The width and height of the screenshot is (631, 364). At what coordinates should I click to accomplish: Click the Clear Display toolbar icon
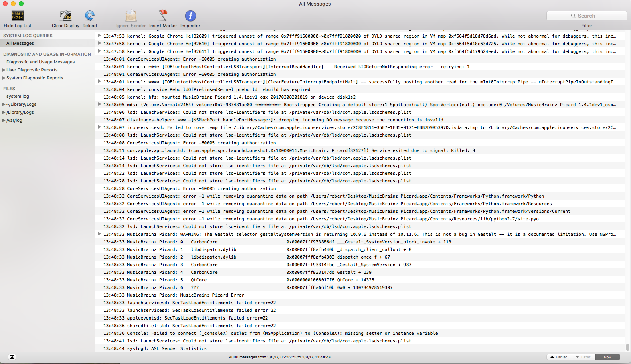65,16
